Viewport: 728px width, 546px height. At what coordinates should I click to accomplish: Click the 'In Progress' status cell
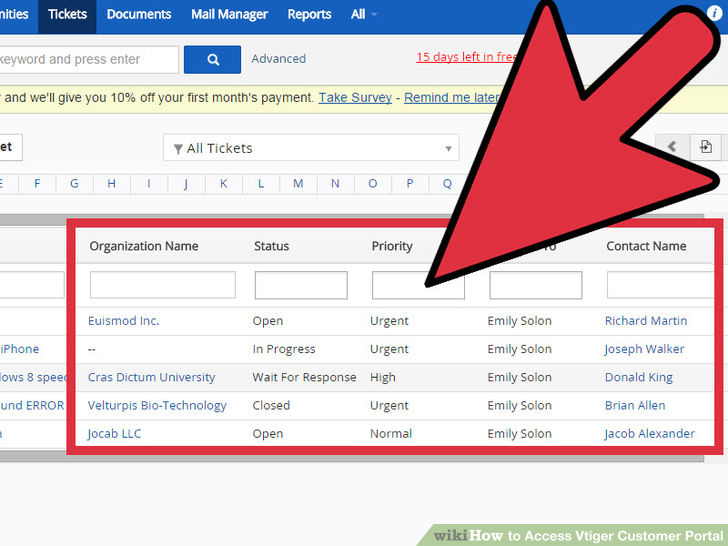click(284, 349)
